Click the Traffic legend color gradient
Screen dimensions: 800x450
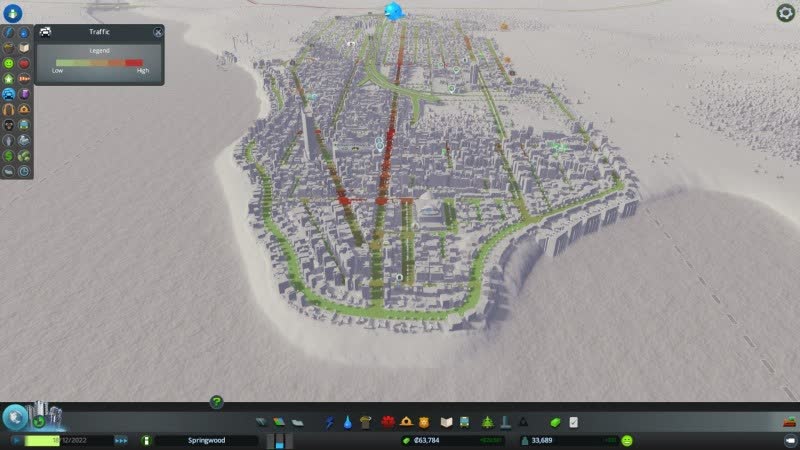(x=99, y=63)
